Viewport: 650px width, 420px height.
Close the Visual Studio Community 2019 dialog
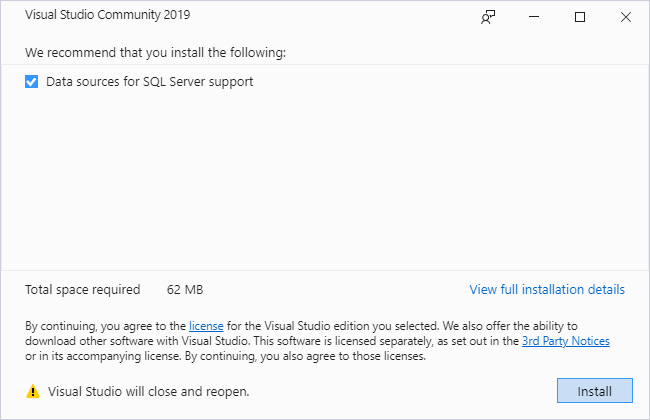coord(626,17)
